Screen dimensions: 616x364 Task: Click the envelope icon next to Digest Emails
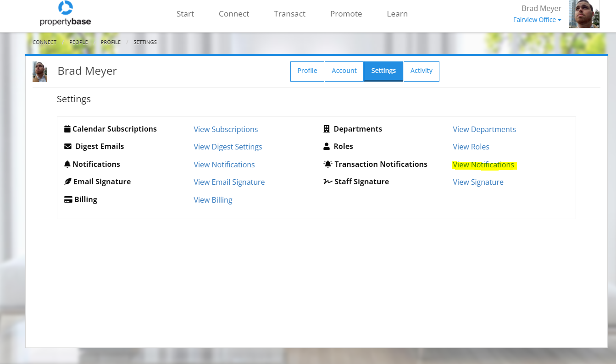click(67, 146)
